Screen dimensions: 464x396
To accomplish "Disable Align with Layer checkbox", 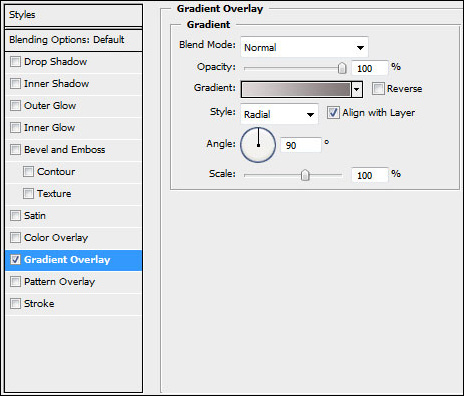I will (333, 113).
